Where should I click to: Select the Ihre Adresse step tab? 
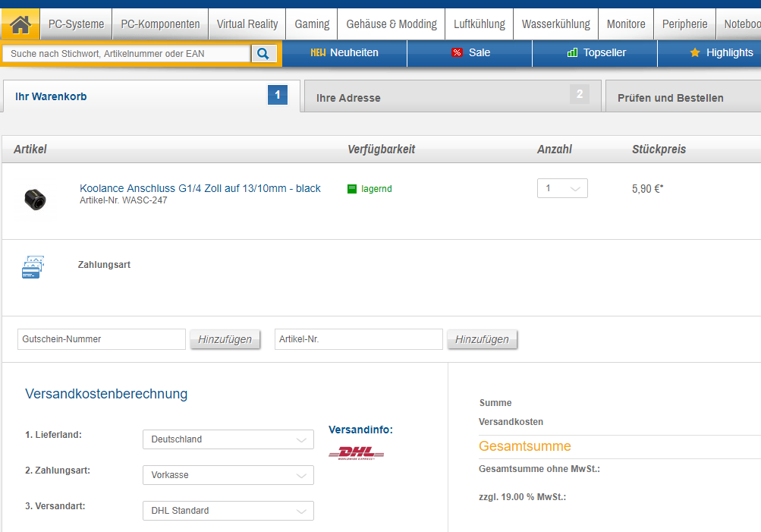(452, 96)
